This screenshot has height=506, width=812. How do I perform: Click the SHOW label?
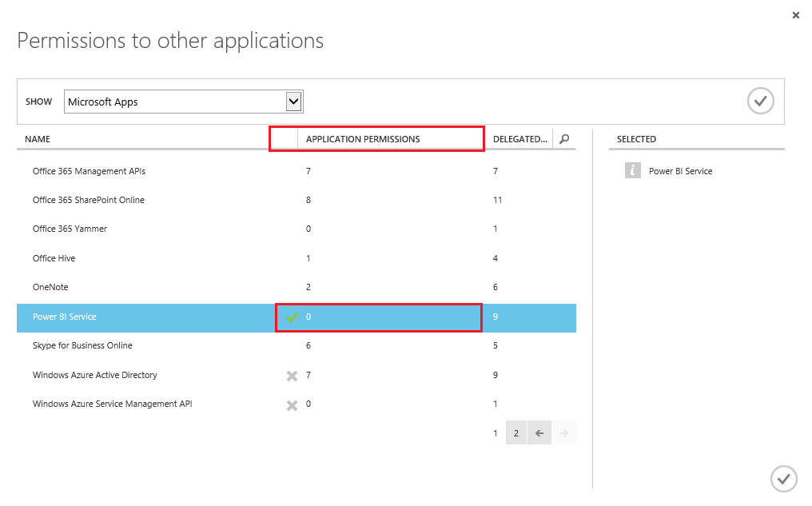[39, 102]
